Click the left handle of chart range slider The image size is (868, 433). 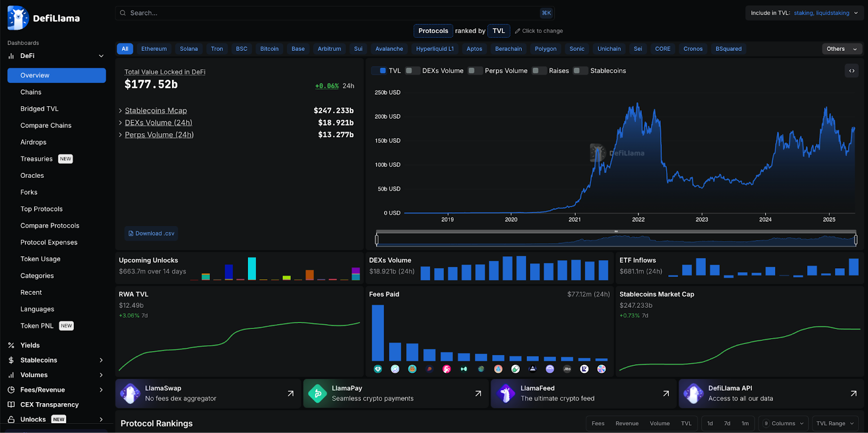(377, 239)
